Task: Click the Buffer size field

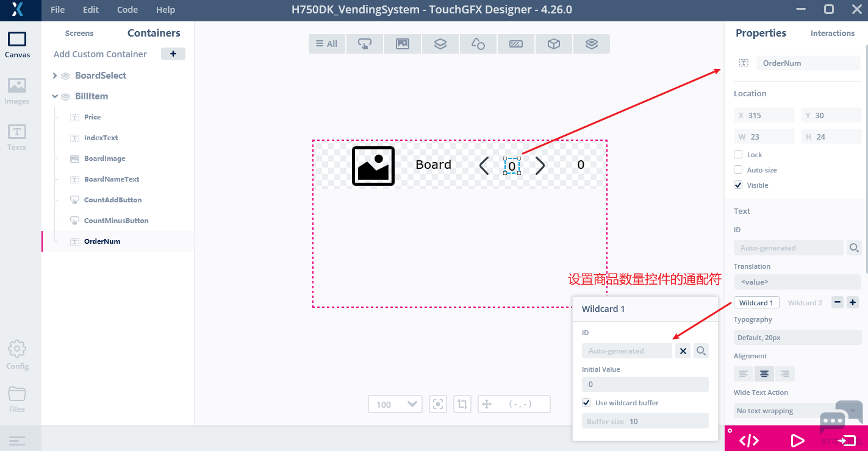Action: [x=645, y=421]
